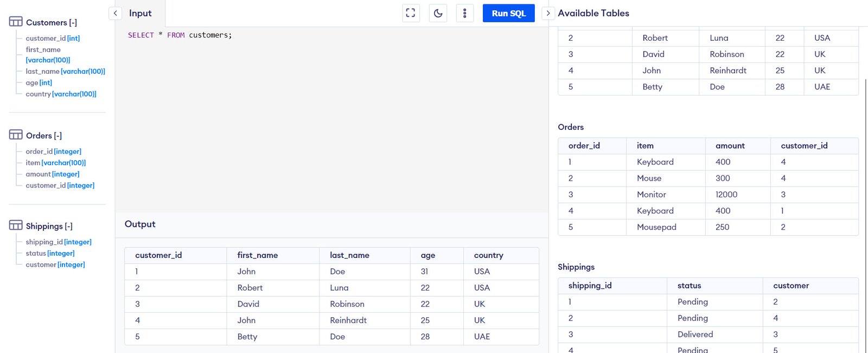Click the fullscreen editor icon
This screenshot has width=868, height=353.
coord(411,13)
